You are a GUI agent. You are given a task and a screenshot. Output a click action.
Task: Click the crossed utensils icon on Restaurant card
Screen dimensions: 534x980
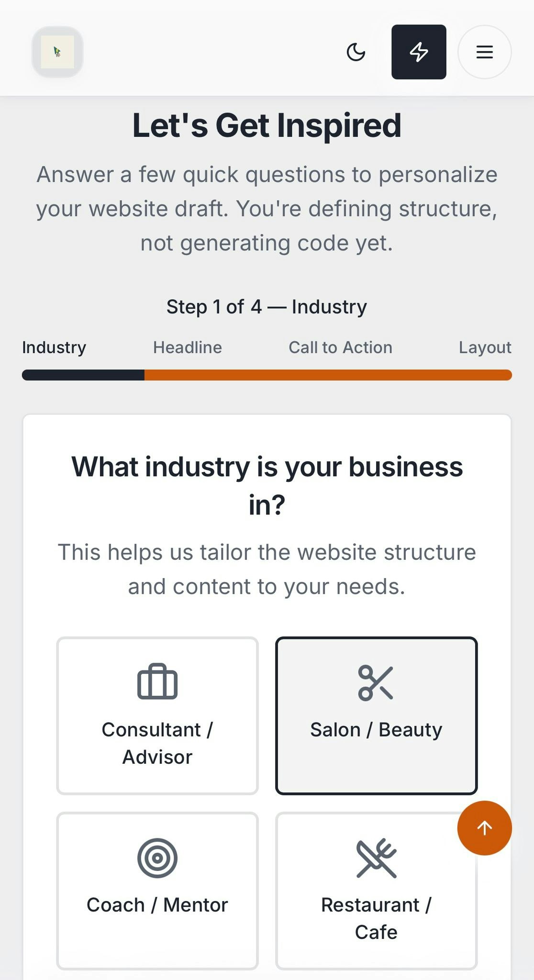coord(376,858)
